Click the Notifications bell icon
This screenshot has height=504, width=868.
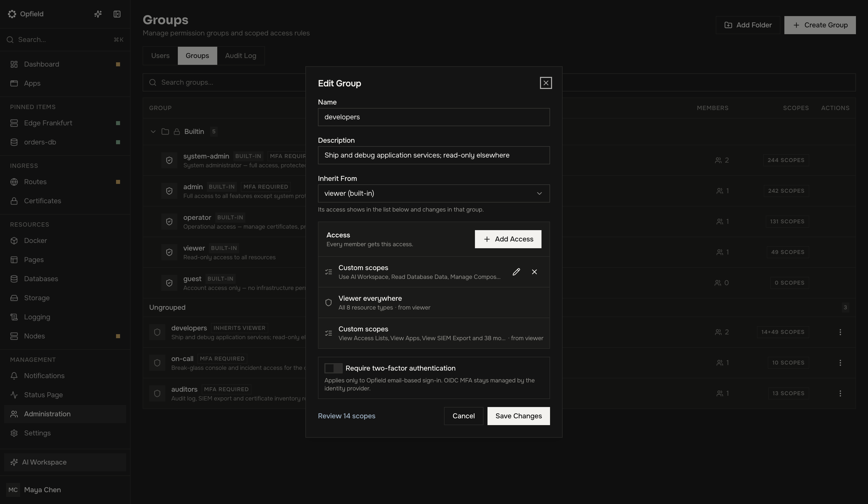14,376
